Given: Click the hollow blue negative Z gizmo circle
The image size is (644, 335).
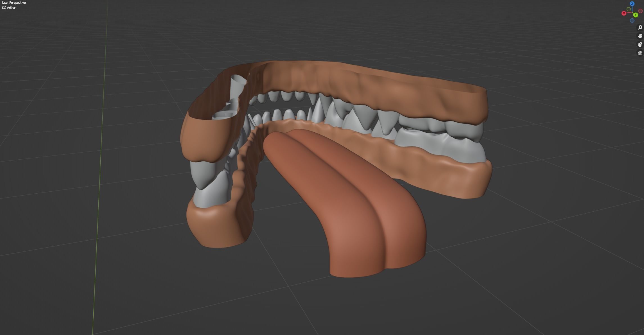Looking at the screenshot, I should (632, 21).
